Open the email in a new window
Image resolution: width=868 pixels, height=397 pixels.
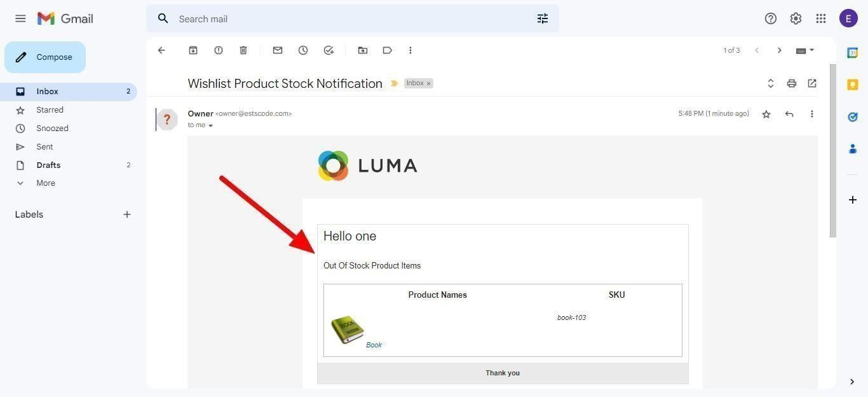pyautogui.click(x=812, y=83)
